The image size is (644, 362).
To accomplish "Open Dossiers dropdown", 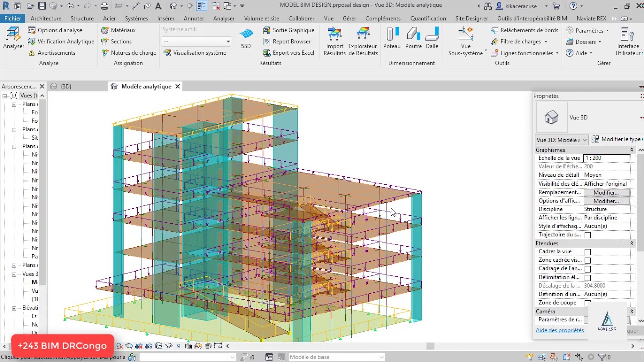I will [584, 42].
